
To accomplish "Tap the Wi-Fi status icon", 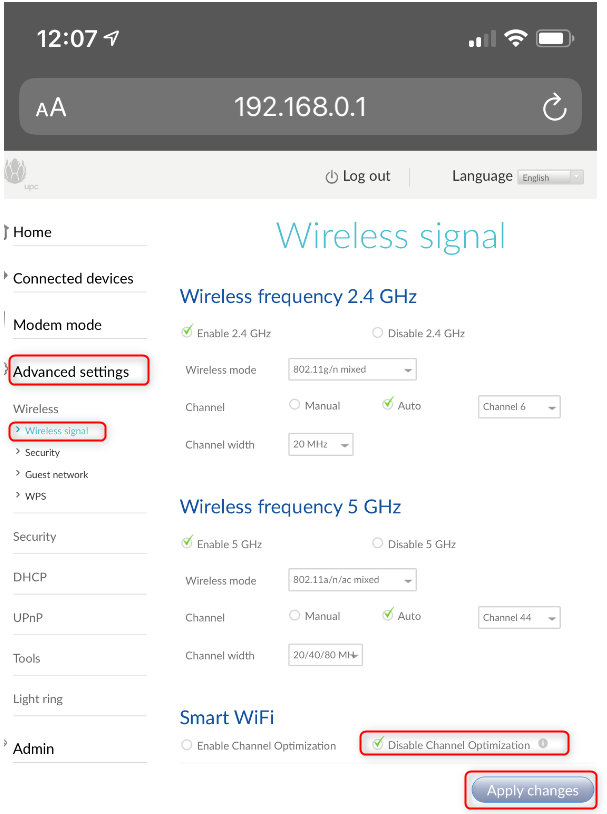I will tap(516, 39).
